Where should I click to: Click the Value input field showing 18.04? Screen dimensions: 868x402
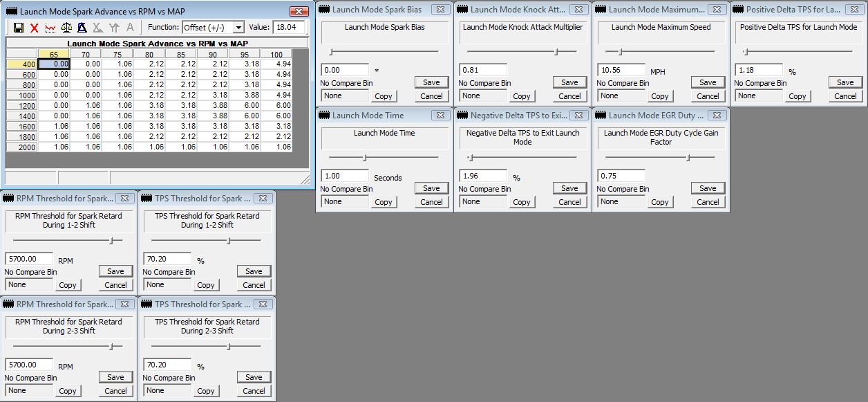click(290, 28)
